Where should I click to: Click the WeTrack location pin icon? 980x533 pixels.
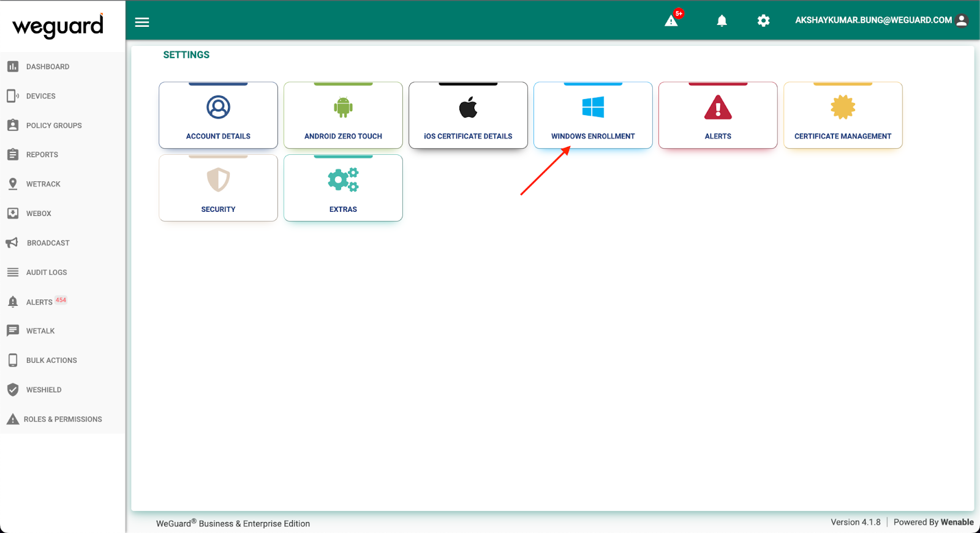(13, 184)
